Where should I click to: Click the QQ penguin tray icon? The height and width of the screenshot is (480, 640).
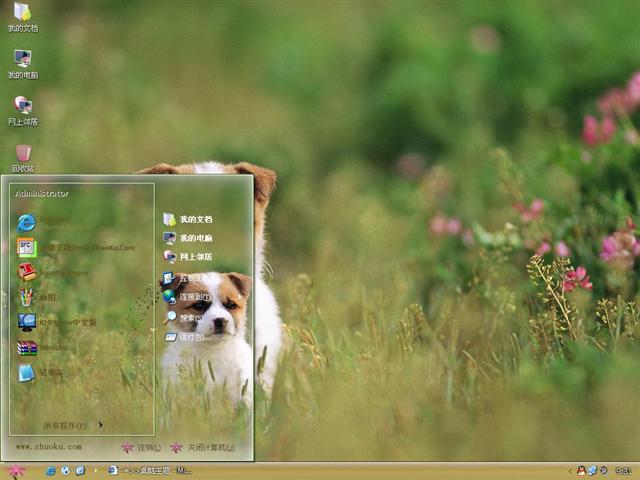coord(581,471)
